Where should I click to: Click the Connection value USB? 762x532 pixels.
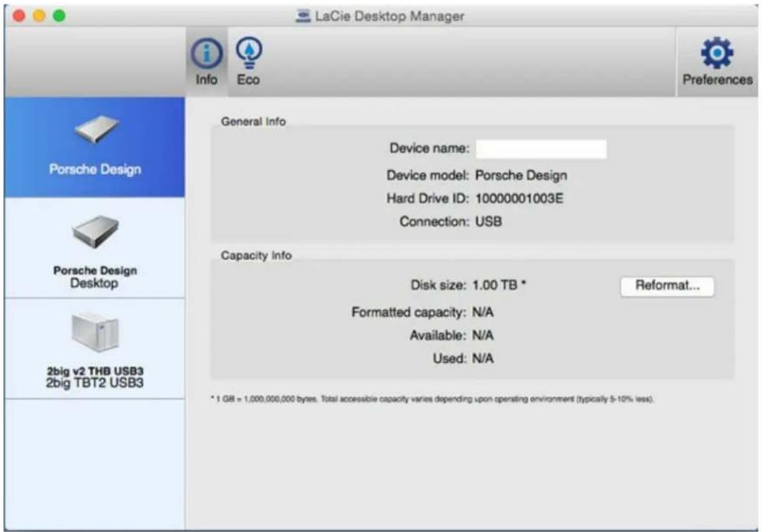click(x=489, y=222)
